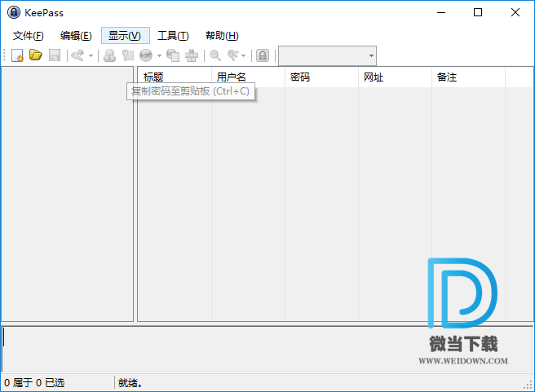Open the 工具(T) menu
535x392 pixels.
click(x=173, y=35)
